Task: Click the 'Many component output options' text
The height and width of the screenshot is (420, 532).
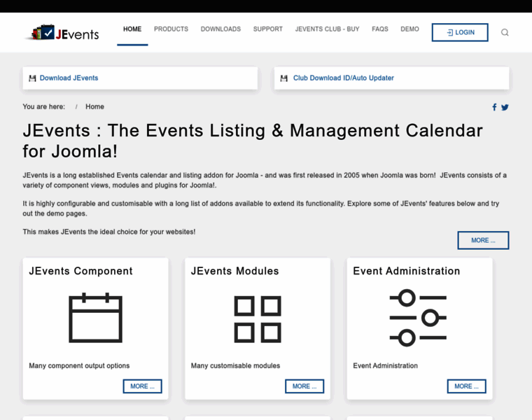Action: pos(79,365)
